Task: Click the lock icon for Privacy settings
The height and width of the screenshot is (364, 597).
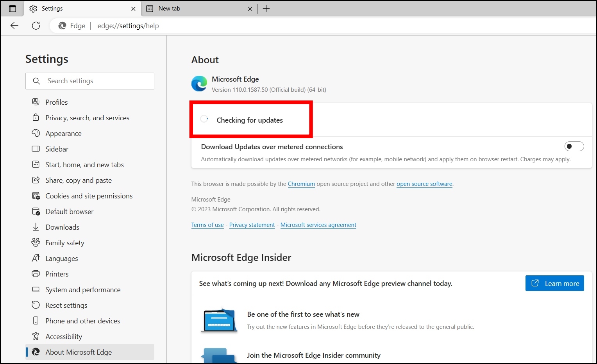Action: [36, 117]
